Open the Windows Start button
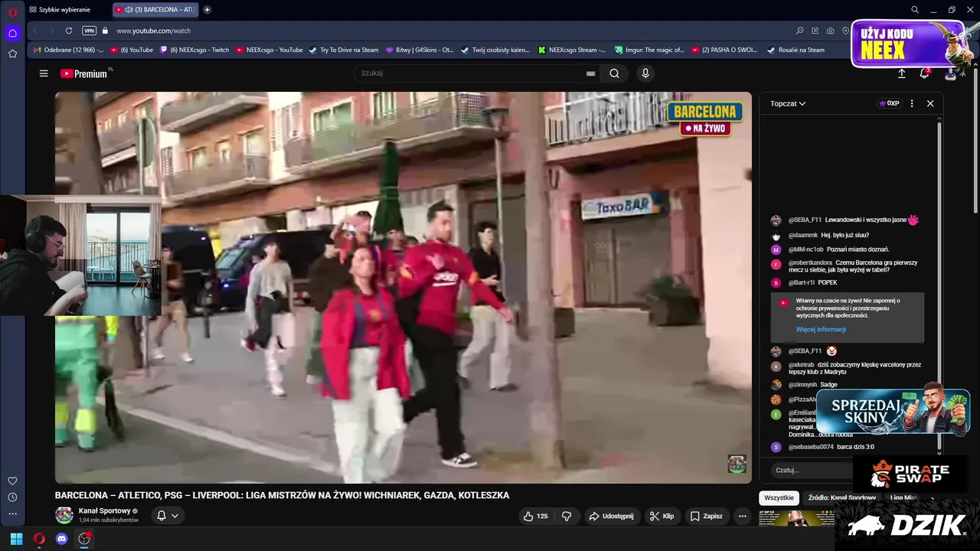Screen dimensions: 980x551 (x=16, y=539)
